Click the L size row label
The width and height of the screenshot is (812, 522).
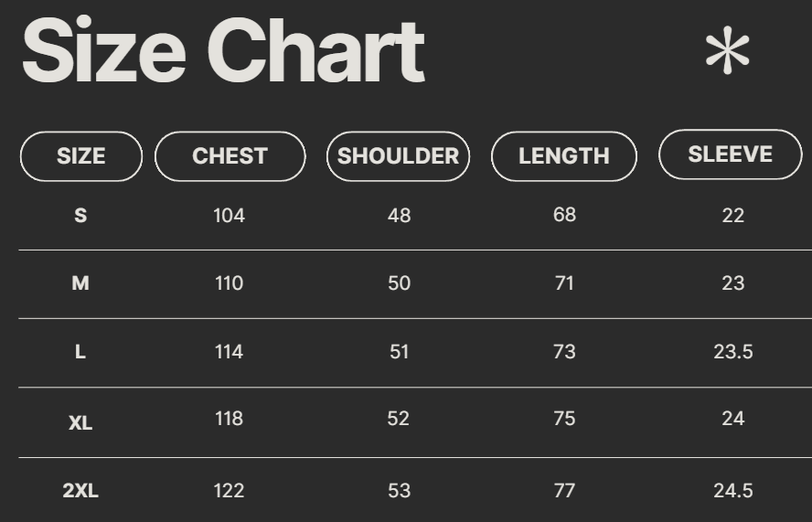pyautogui.click(x=80, y=352)
